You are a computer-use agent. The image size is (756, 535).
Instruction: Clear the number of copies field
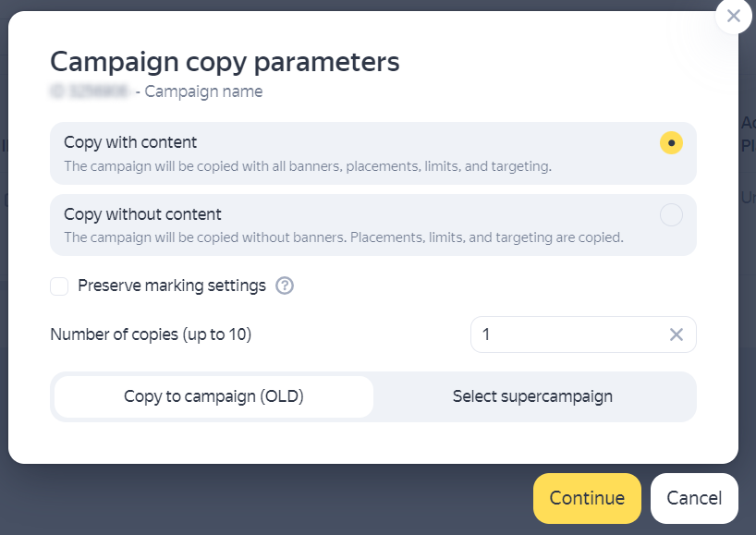tap(677, 334)
